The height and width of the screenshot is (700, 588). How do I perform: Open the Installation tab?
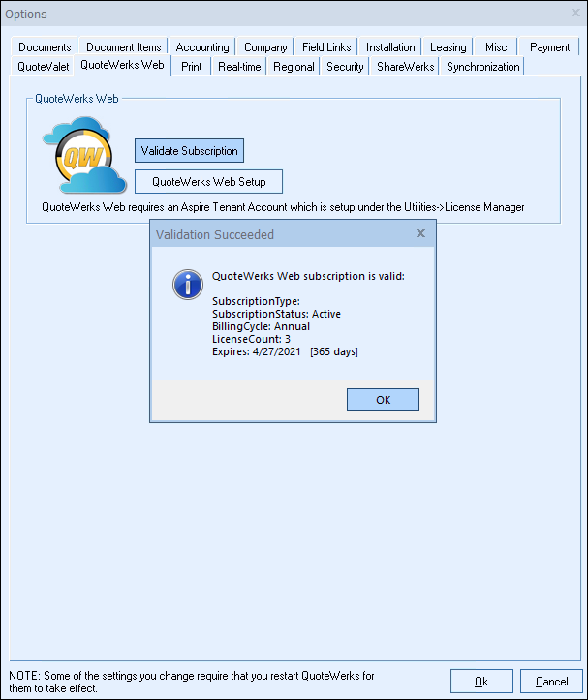point(390,46)
